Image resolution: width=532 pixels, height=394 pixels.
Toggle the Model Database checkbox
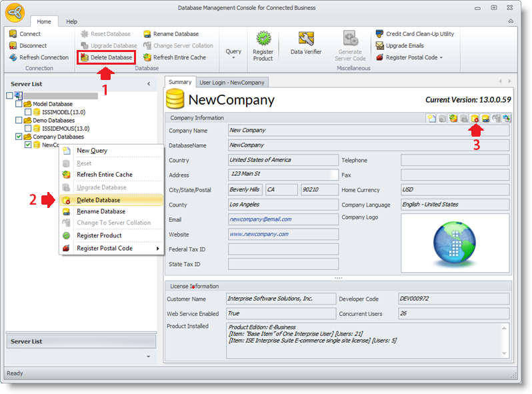(x=19, y=104)
